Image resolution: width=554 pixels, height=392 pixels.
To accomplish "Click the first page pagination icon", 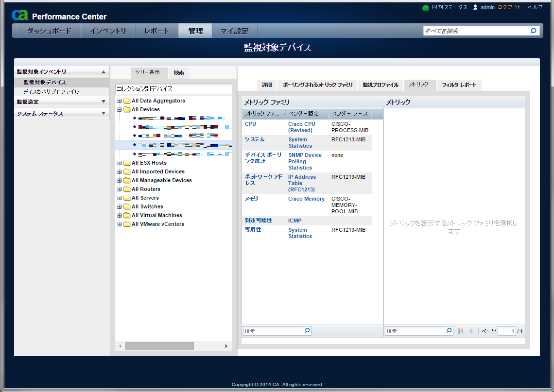I will click(461, 331).
